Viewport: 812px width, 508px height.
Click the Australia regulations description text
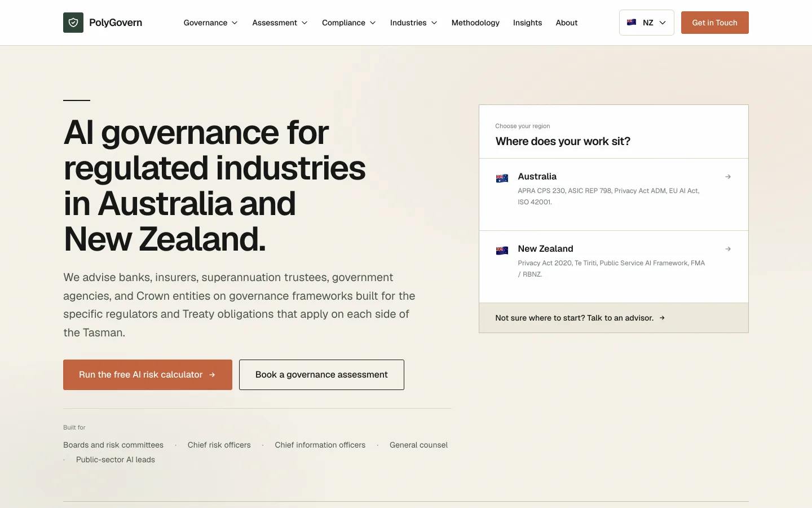[x=609, y=196]
